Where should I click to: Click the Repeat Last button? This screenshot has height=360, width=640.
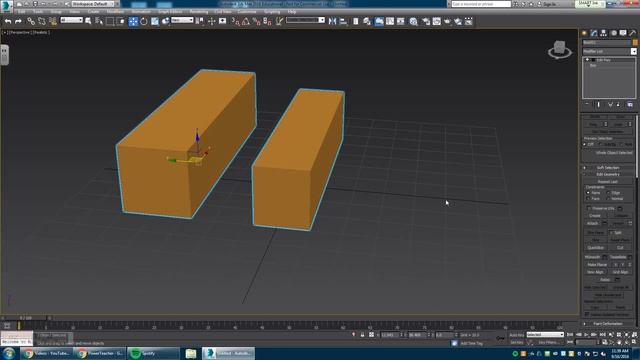click(x=607, y=182)
